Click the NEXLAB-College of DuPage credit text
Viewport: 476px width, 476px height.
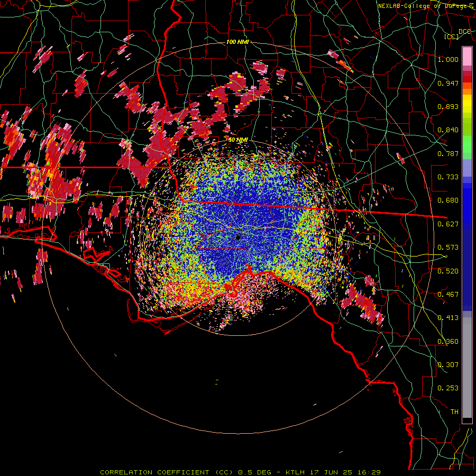click(426, 6)
